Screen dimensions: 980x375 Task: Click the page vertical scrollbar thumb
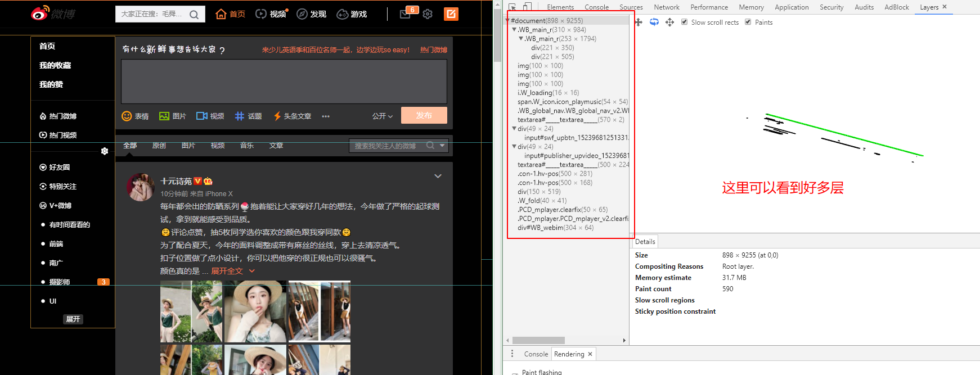497,37
